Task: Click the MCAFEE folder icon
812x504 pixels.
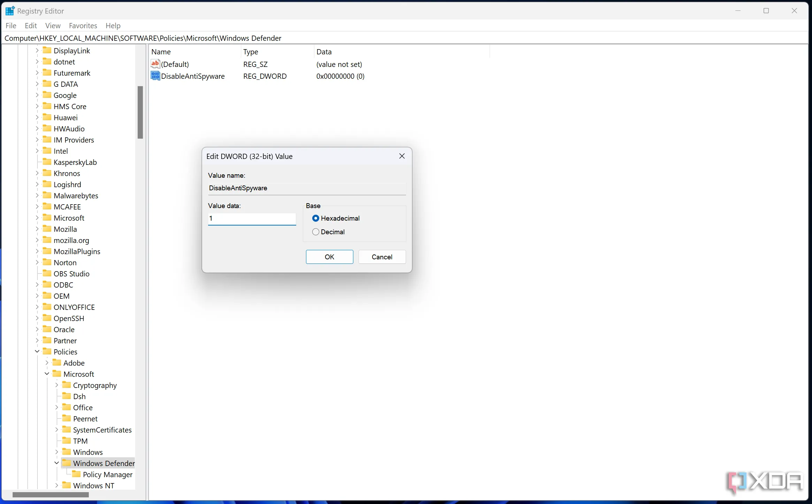Action: (x=47, y=206)
